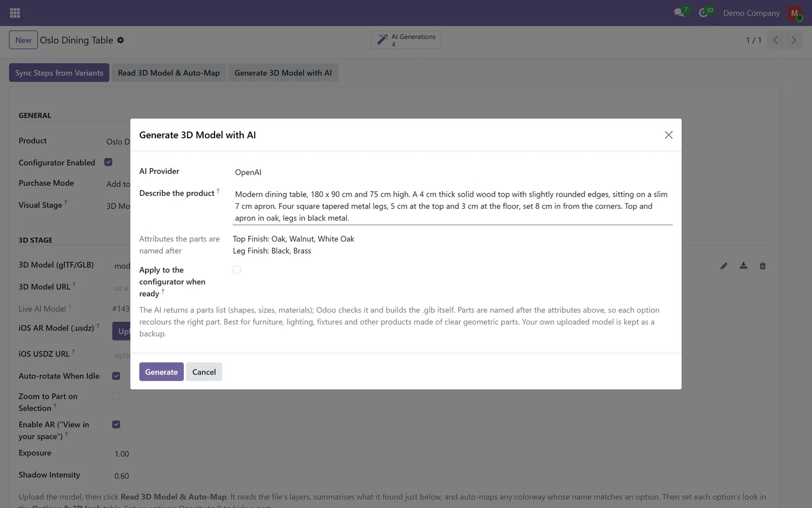
Task: Click into the product description text area
Action: pos(452,206)
